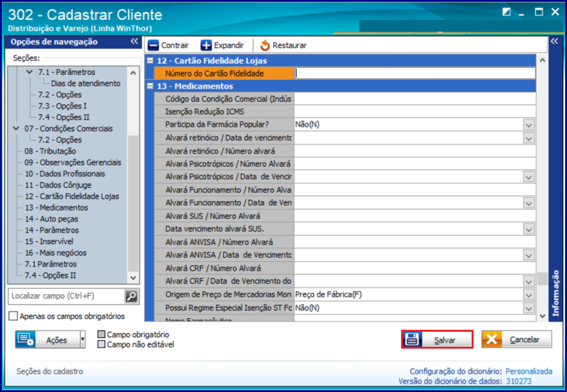This screenshot has width=567, height=392.
Task: Open Alvará Funcionamento Data de Vencimento dropdown
Action: coord(528,203)
